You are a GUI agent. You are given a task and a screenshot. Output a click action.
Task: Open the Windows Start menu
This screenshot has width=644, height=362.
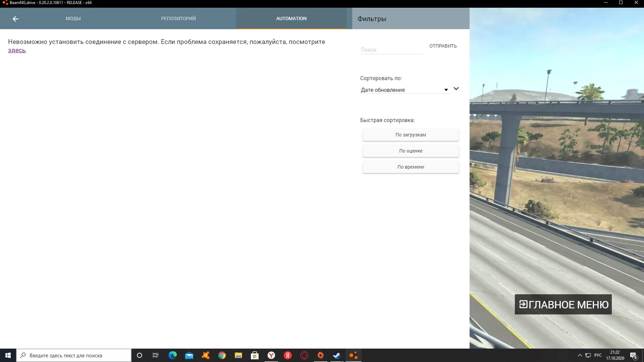[x=8, y=355]
